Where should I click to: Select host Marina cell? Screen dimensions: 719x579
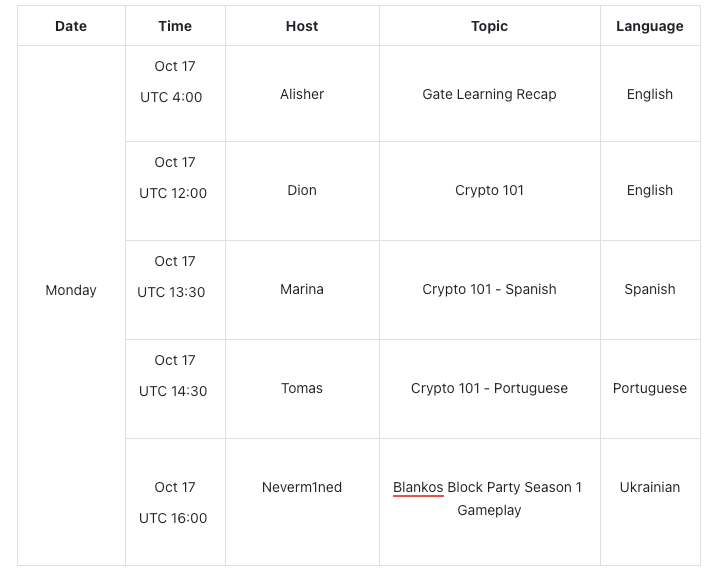click(x=302, y=289)
